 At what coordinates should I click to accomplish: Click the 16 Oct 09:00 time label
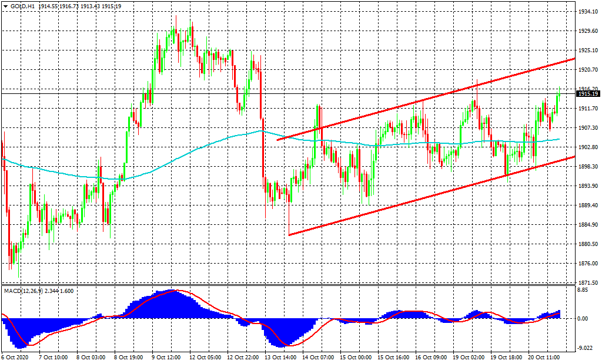point(432,357)
